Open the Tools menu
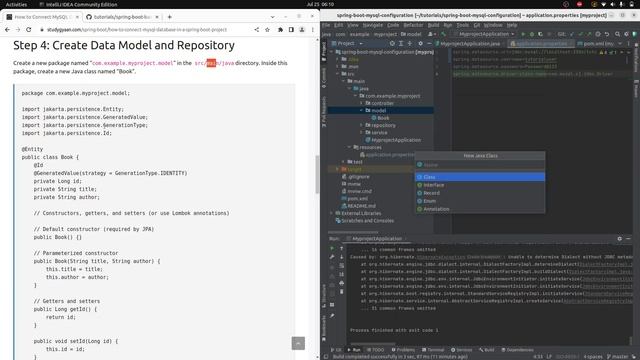This screenshot has height=360, width=640. tap(462, 25)
